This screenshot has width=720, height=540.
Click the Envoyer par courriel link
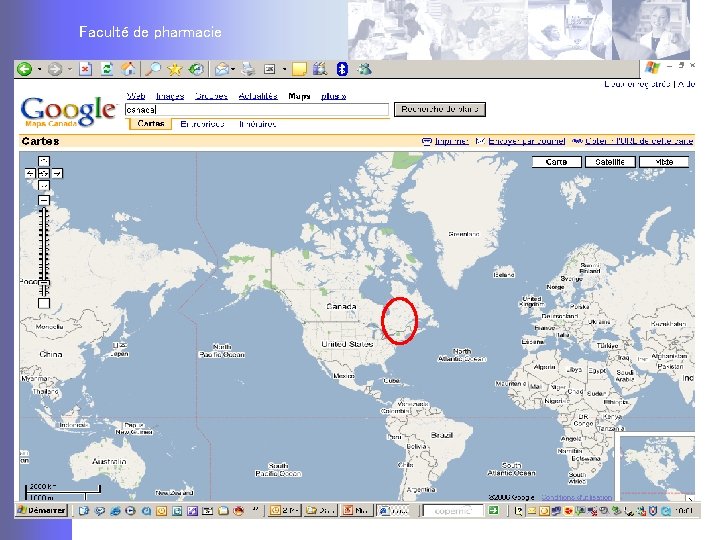click(526, 141)
